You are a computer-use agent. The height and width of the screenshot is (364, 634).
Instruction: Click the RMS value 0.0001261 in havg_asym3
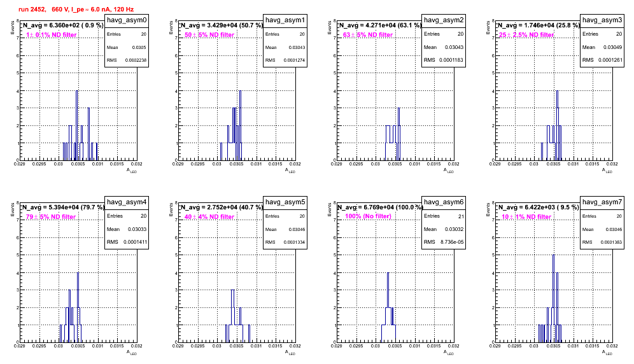point(610,60)
